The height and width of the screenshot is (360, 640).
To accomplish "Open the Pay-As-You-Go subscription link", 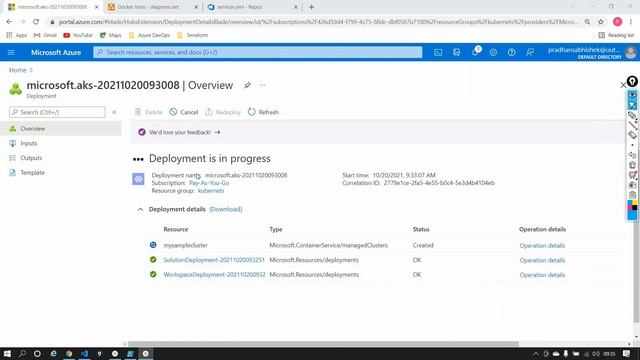I will click(x=209, y=183).
